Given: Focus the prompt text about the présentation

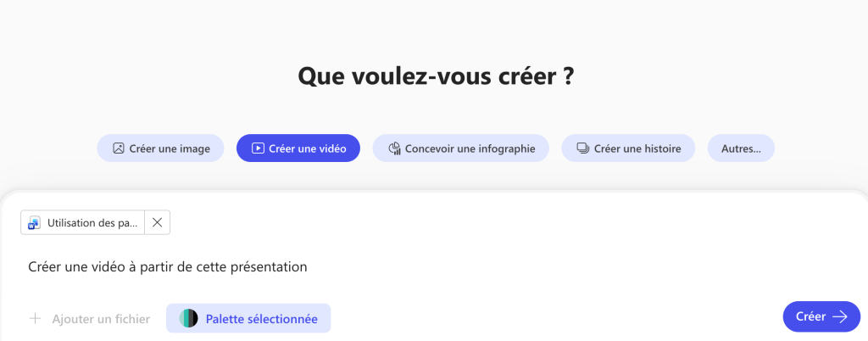Looking at the screenshot, I should (167, 266).
